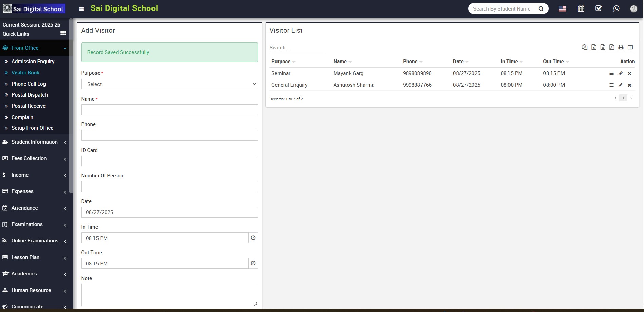
Task: Export visitor list to Excel
Action: tap(594, 47)
